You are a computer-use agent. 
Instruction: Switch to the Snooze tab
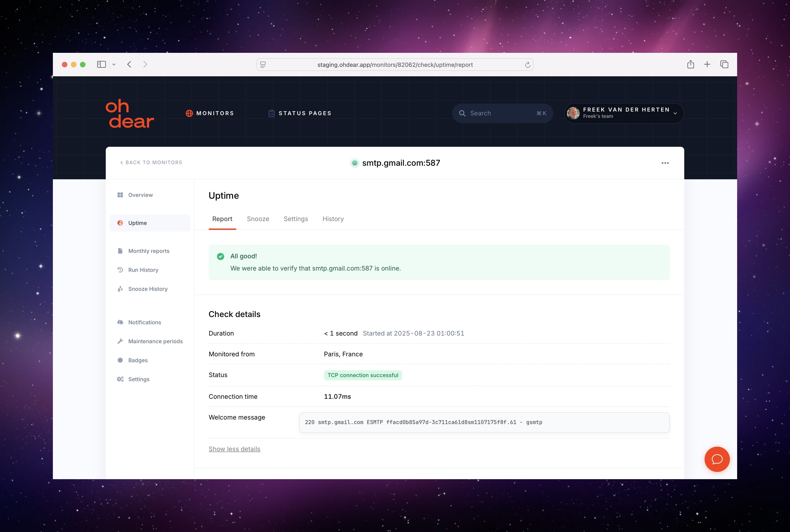coord(258,219)
